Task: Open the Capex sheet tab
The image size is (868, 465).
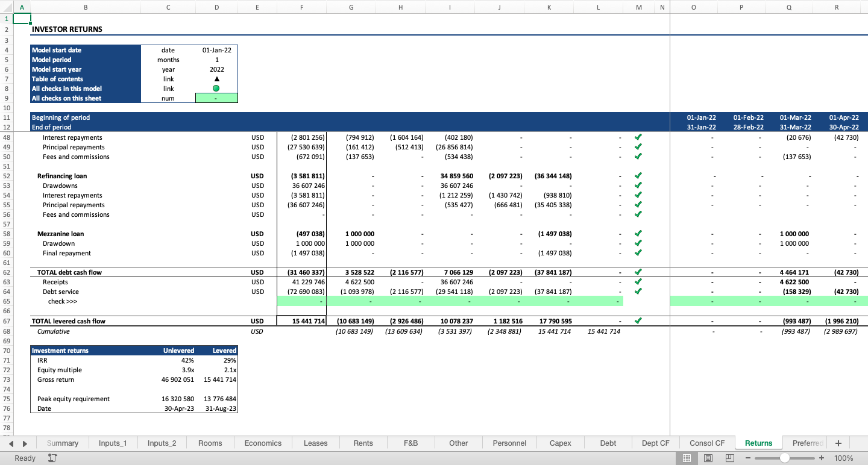Action: click(x=560, y=443)
